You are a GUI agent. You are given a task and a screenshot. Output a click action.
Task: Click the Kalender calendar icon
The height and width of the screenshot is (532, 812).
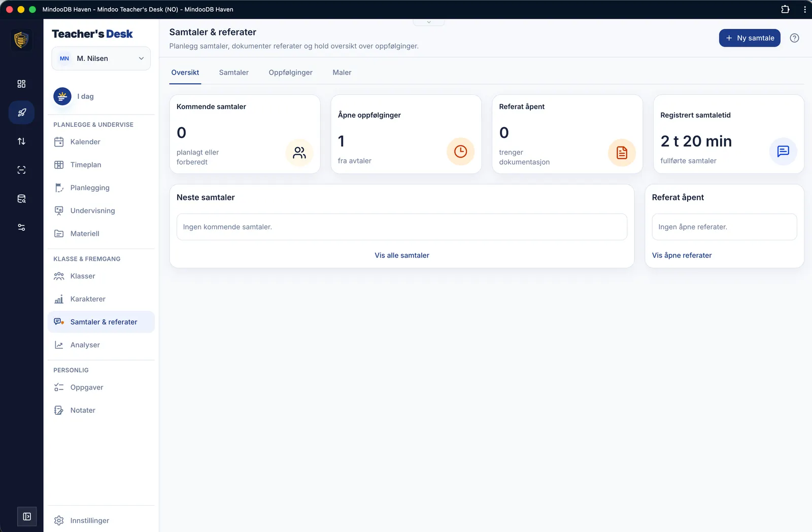(x=59, y=142)
